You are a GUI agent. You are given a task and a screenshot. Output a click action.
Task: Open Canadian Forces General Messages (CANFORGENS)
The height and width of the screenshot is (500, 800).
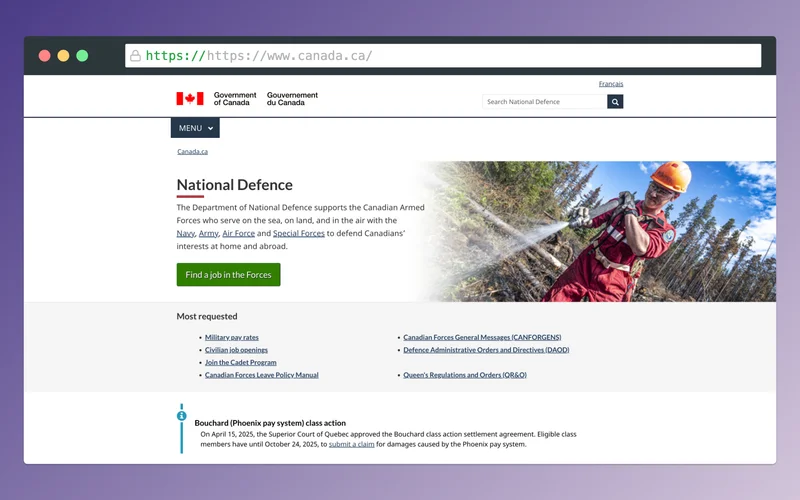[x=482, y=338]
